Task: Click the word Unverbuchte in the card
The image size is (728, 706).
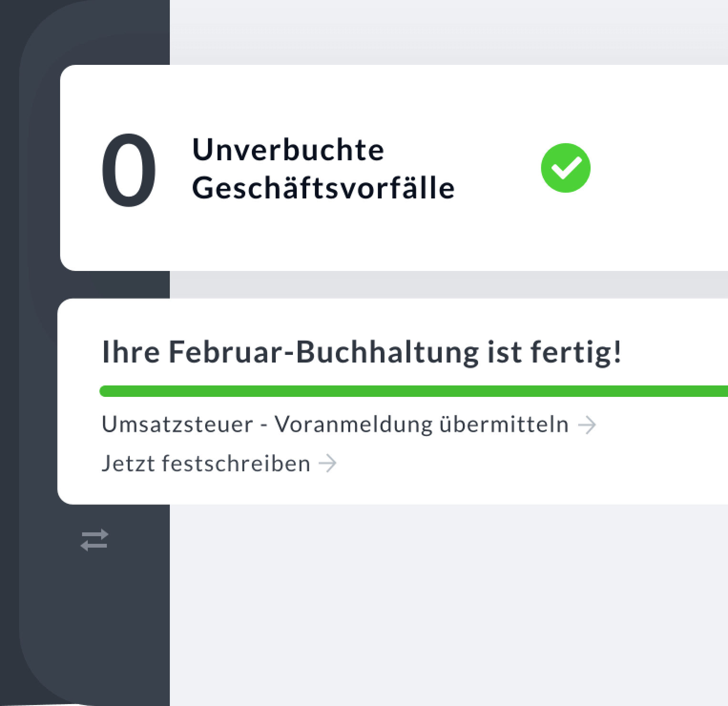Action: pos(288,150)
